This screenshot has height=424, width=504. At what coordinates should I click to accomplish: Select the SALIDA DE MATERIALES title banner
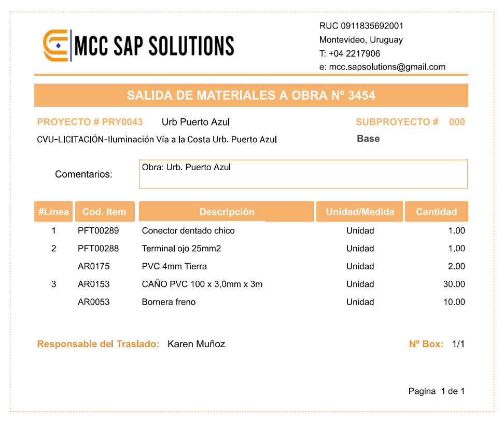[251, 95]
